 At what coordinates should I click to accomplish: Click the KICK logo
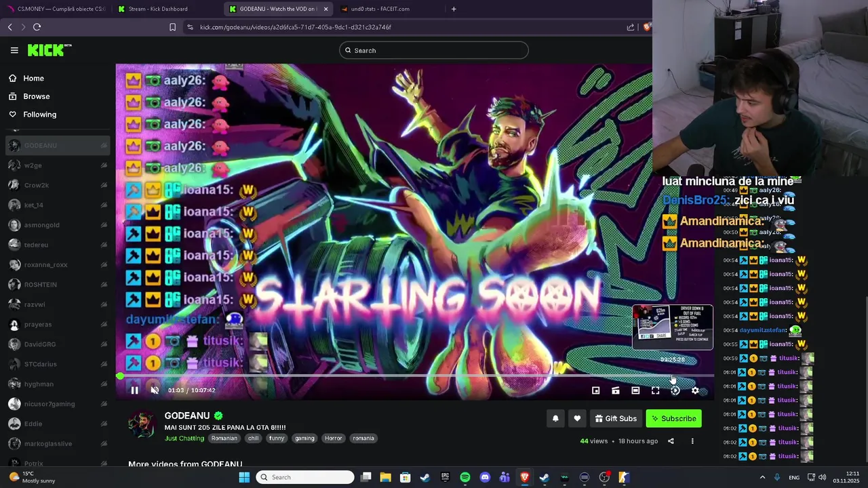click(49, 50)
